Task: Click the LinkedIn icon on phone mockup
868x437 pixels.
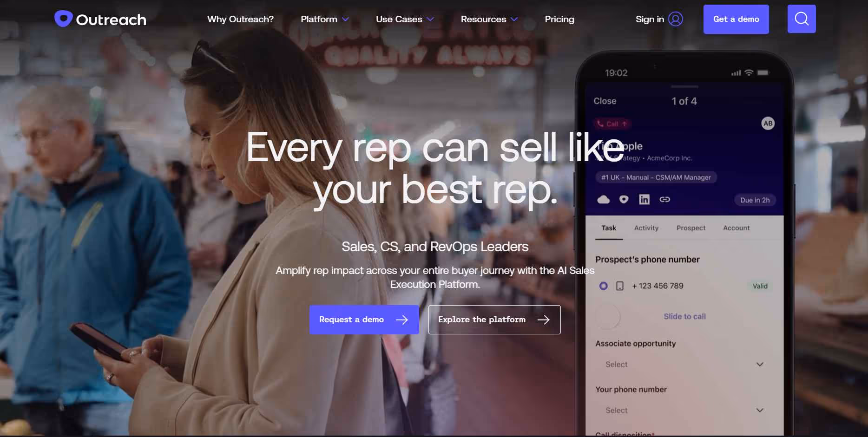Action: click(x=644, y=200)
